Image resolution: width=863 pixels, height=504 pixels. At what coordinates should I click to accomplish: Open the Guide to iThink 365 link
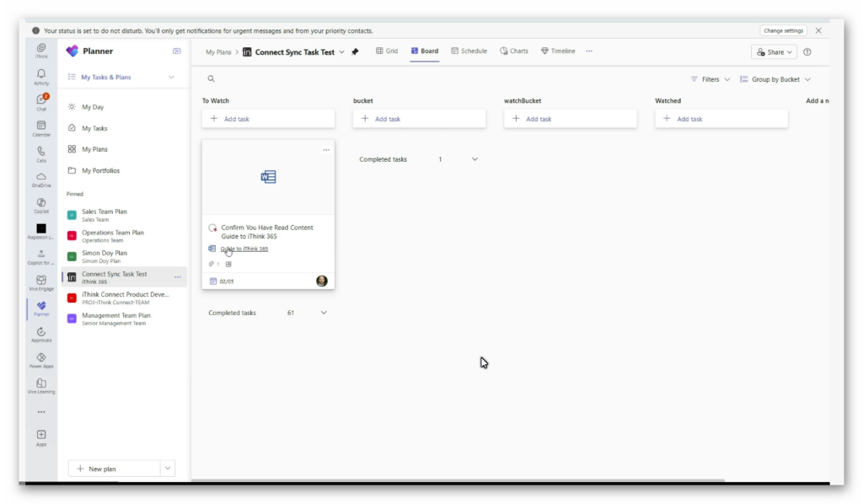244,249
